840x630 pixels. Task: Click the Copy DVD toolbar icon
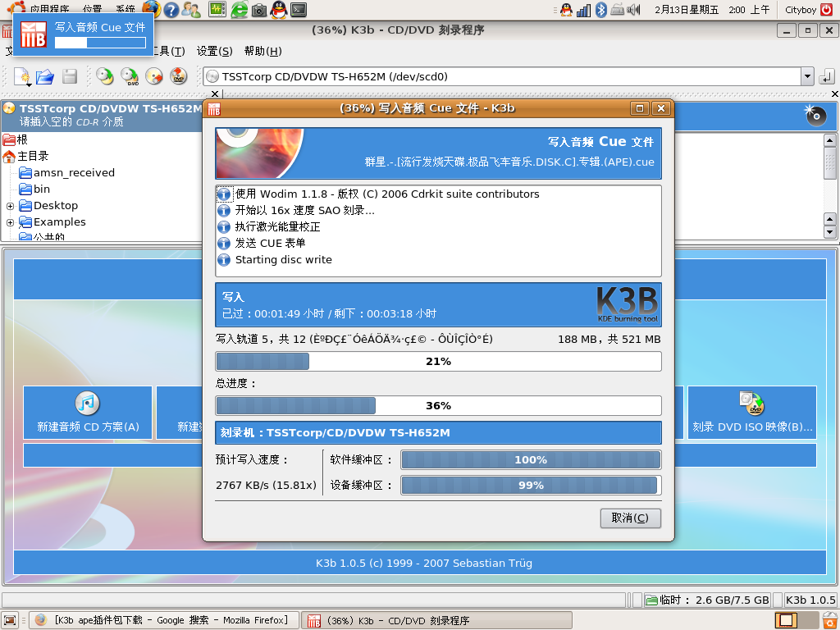(x=129, y=76)
